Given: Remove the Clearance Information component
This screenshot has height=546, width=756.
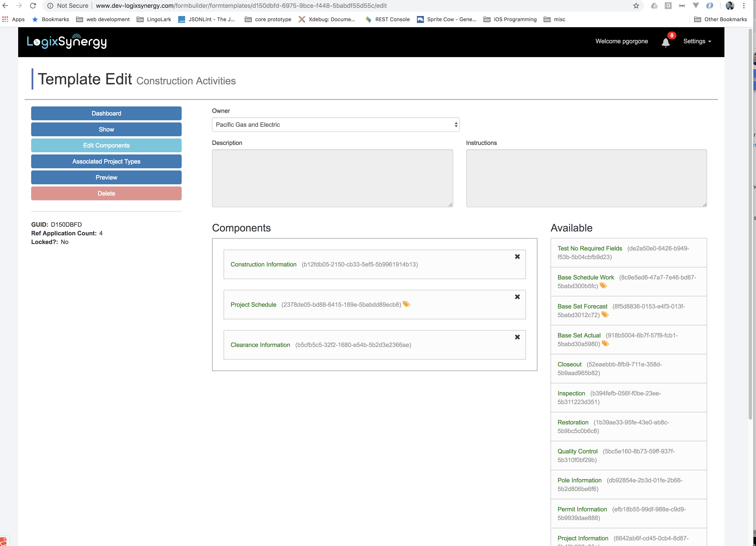Looking at the screenshot, I should tap(517, 337).
